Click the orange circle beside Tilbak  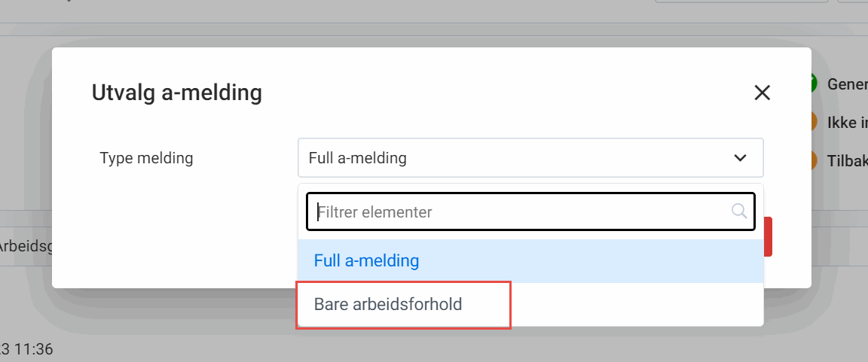tap(815, 160)
